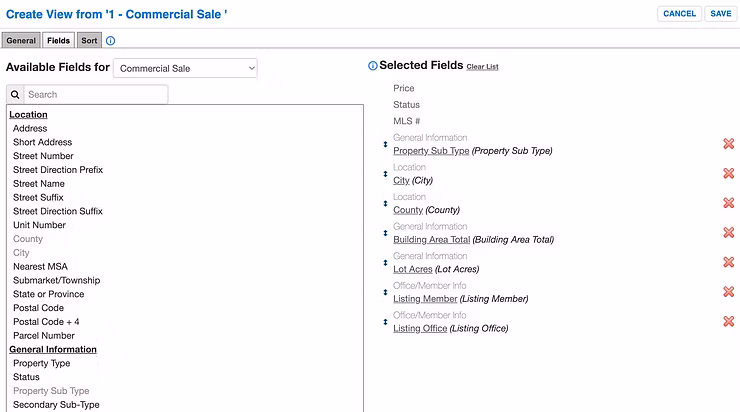
Task: Click reorder handle for Building Area Total
Action: click(x=385, y=233)
